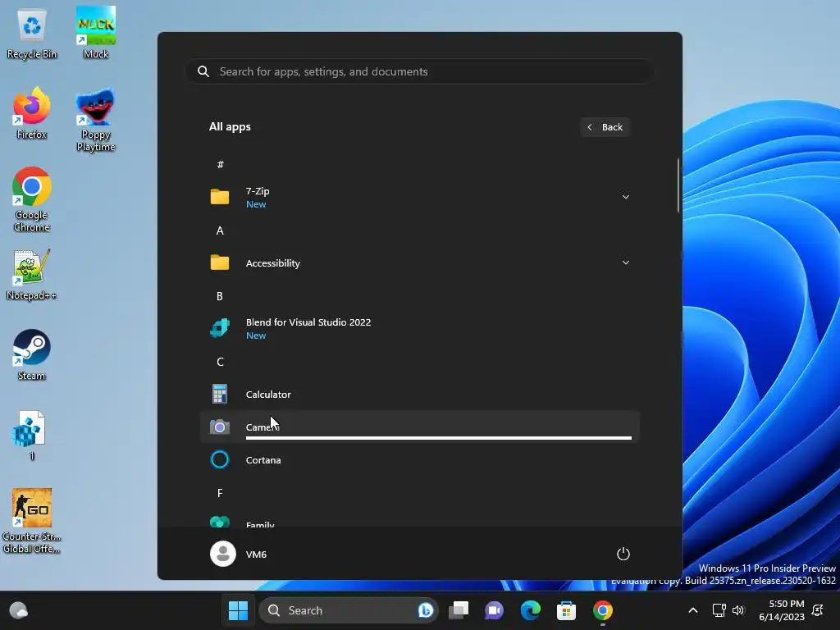Viewport: 840px width, 630px height.
Task: Open the notification bell in system tray
Action: point(818,610)
